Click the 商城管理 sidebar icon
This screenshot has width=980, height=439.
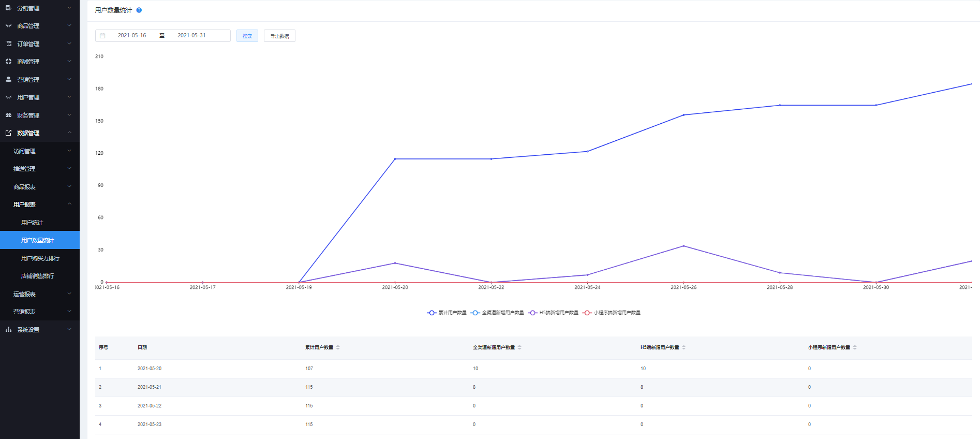coord(8,62)
